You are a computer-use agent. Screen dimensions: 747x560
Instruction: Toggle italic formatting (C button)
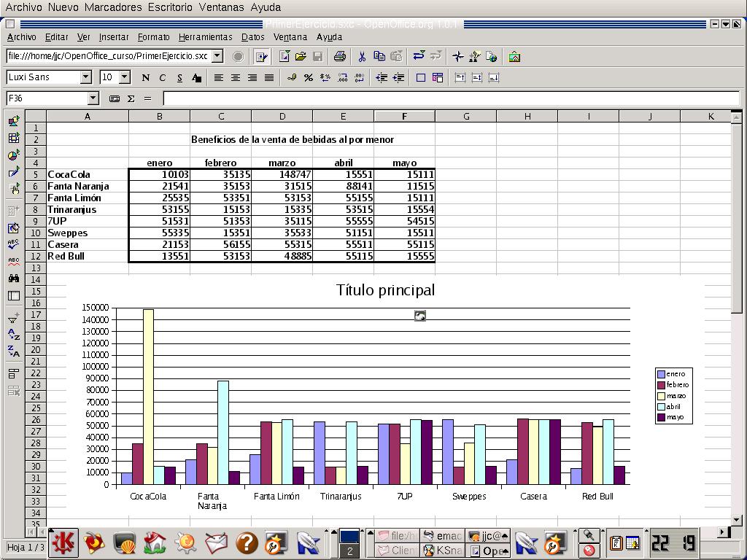point(162,77)
